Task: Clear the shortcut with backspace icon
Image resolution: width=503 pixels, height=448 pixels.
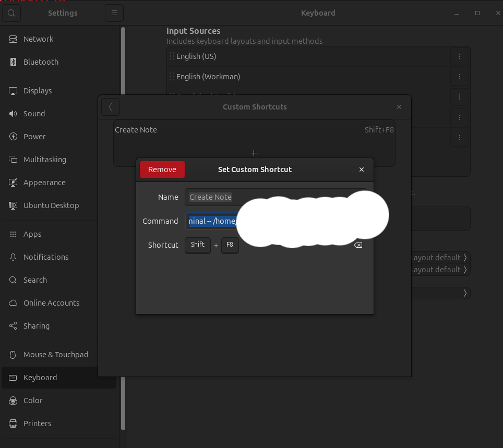Action: [358, 245]
